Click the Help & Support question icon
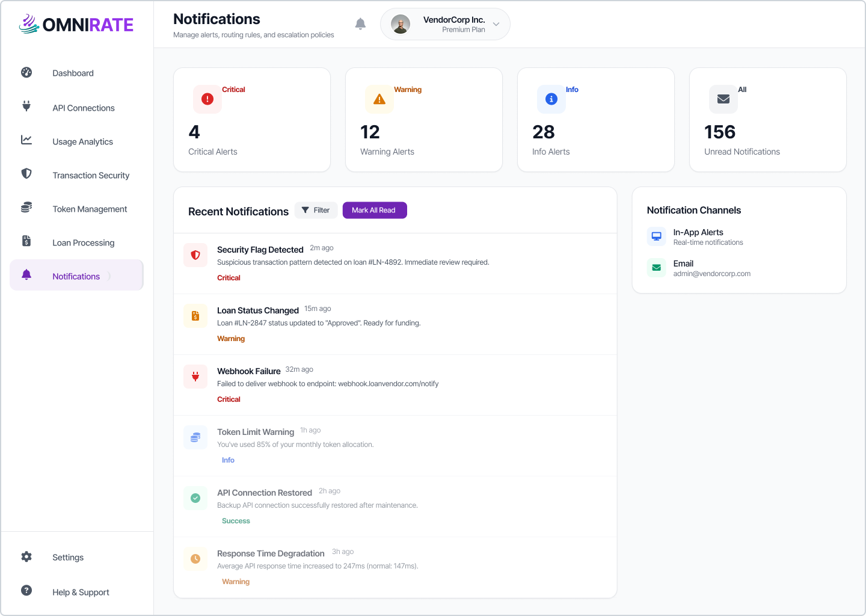Image resolution: width=866 pixels, height=616 pixels. 26,591
